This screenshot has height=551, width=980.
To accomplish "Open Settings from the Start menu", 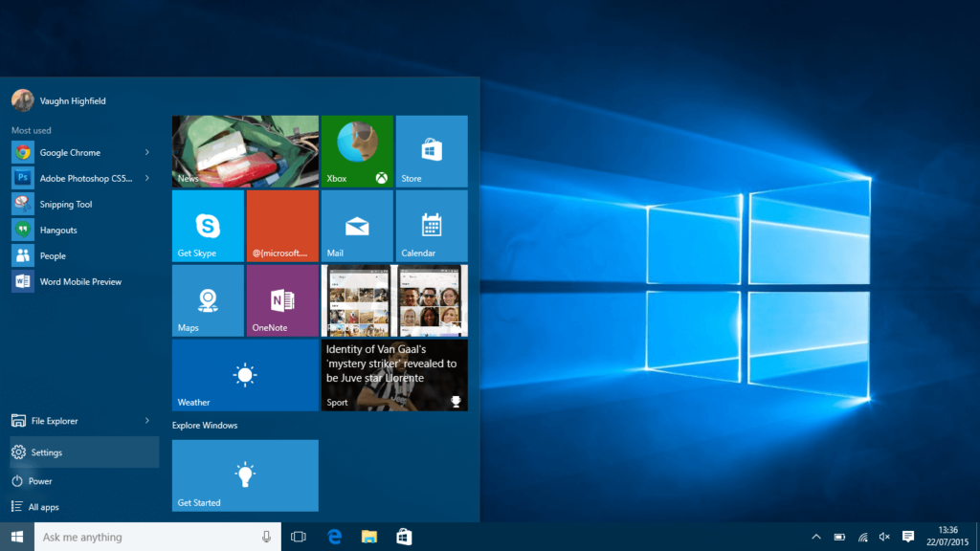I will [x=45, y=452].
